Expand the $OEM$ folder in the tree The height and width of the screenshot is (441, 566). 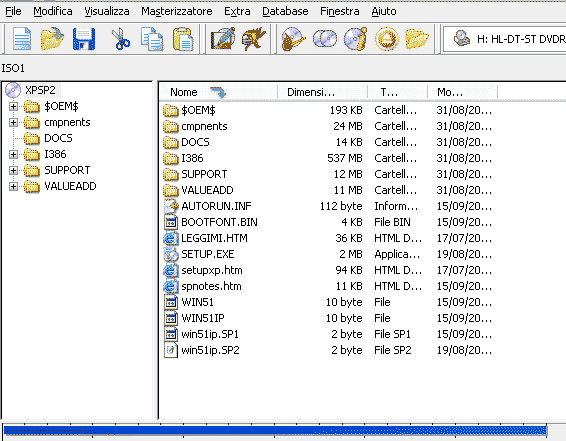click(x=13, y=106)
